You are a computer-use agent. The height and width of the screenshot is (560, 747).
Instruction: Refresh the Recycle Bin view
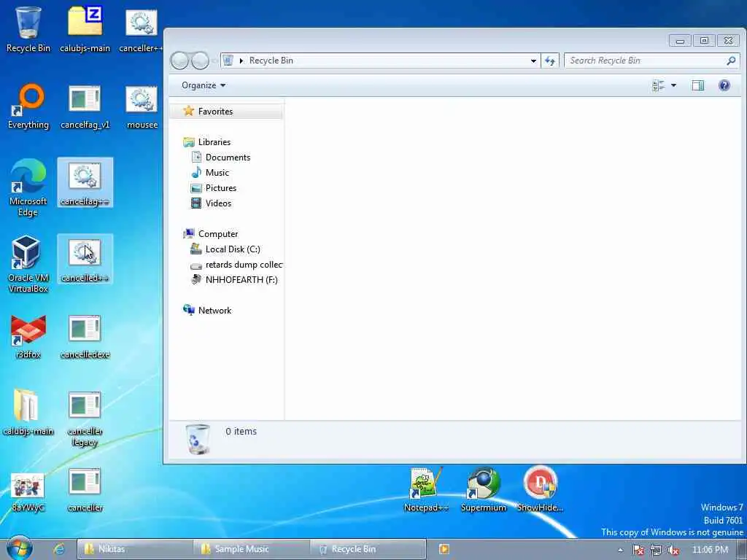pyautogui.click(x=550, y=61)
